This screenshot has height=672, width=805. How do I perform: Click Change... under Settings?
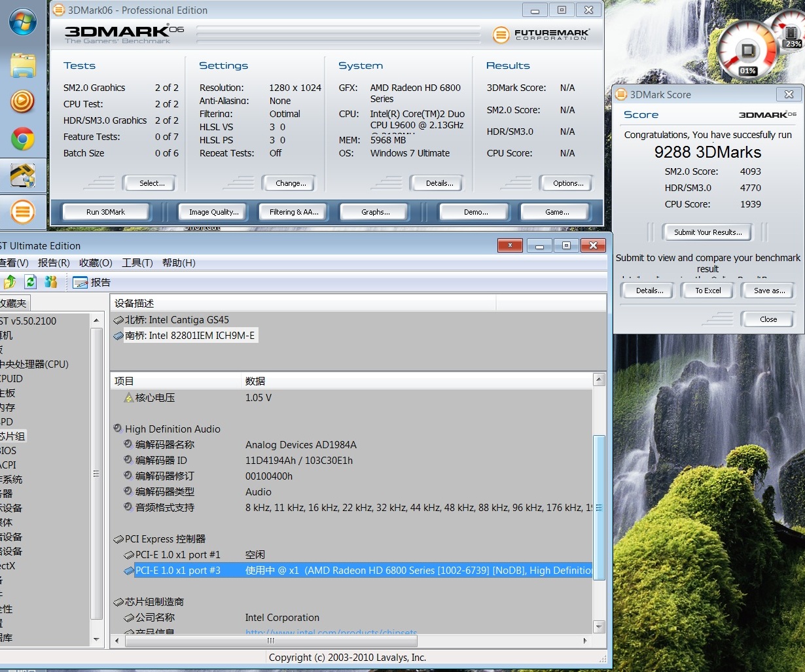[291, 183]
